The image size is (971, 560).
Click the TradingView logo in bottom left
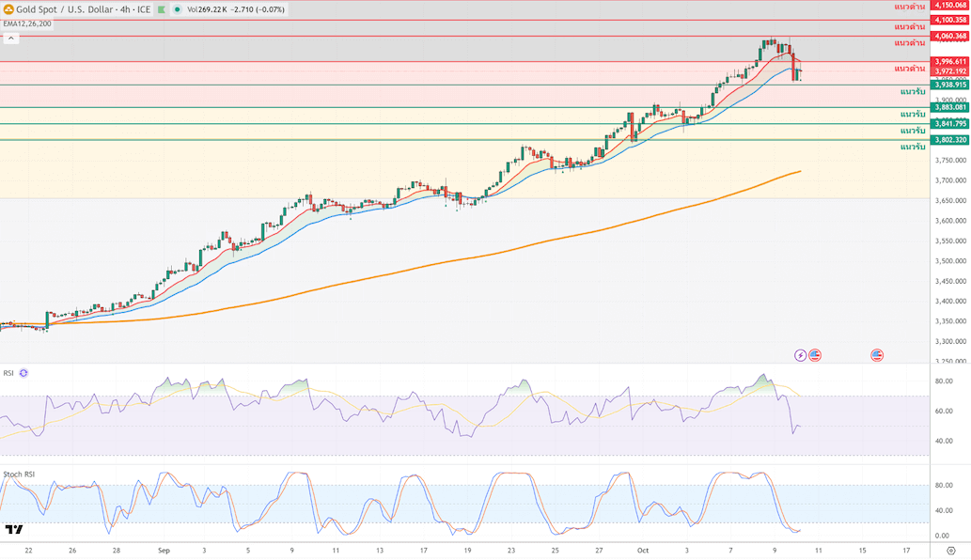(x=14, y=529)
